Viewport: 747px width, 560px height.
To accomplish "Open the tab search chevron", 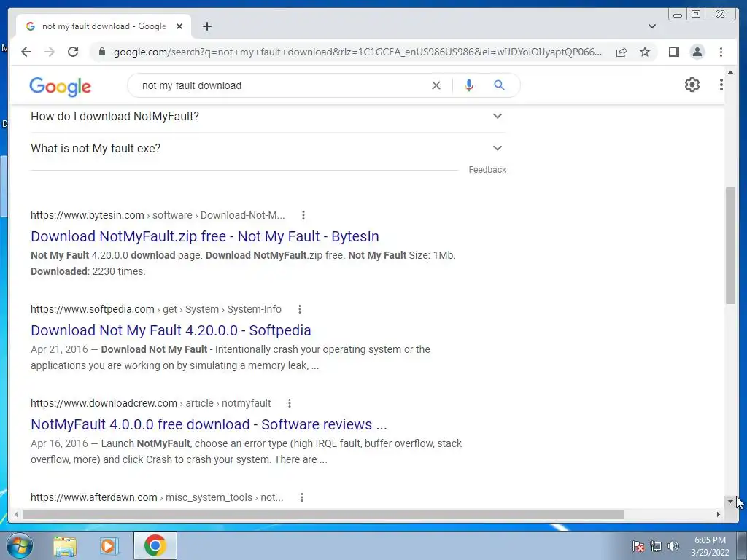I will [652, 26].
